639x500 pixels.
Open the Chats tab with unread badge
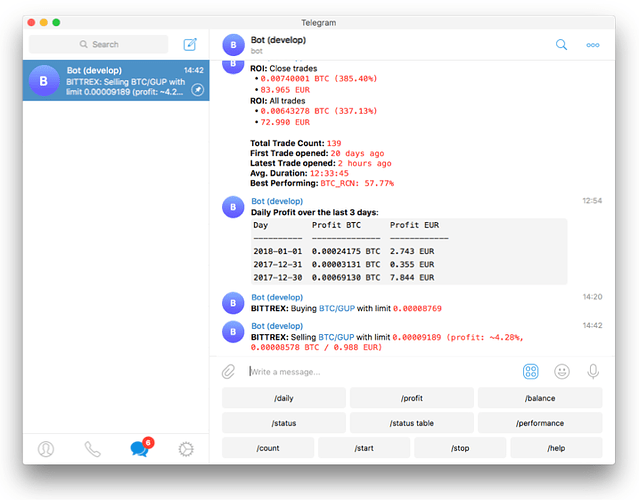tap(139, 449)
